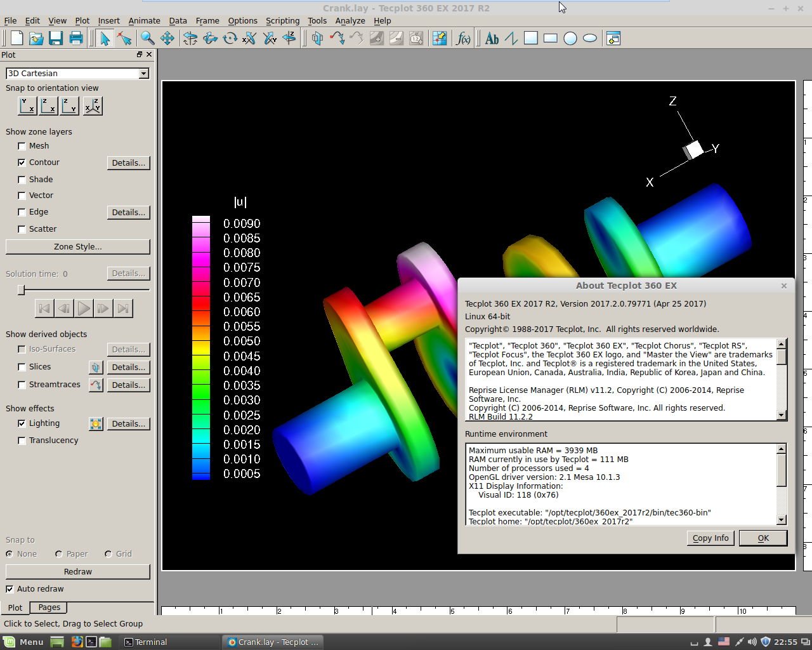
Task: Open the Plot menu
Action: click(82, 20)
